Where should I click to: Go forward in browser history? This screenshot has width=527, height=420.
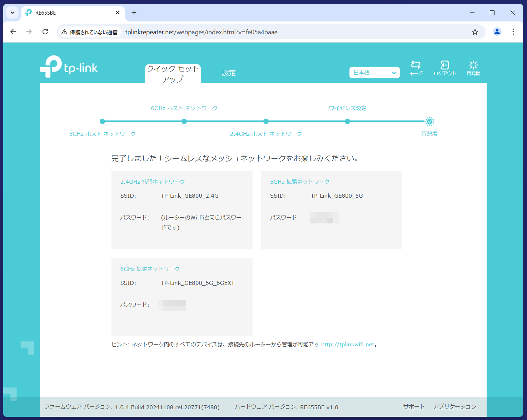(29, 32)
